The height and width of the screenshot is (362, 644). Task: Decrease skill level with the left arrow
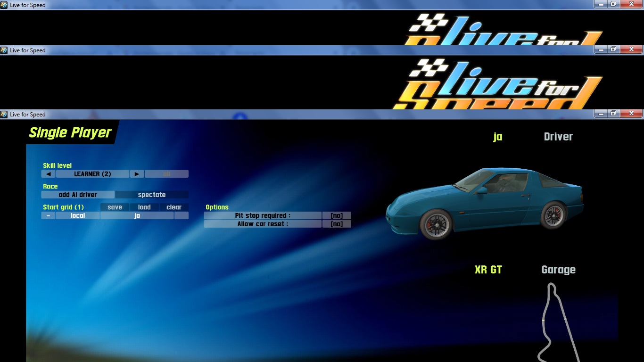point(49,174)
